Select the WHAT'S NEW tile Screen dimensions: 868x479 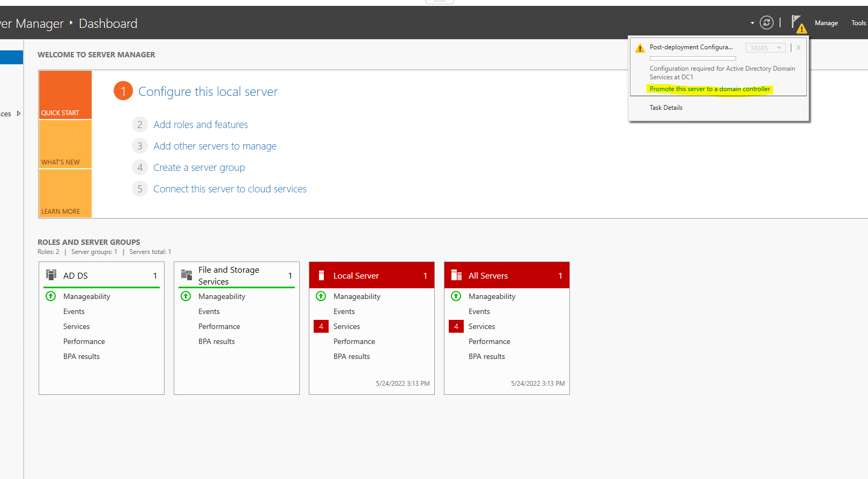coord(65,144)
